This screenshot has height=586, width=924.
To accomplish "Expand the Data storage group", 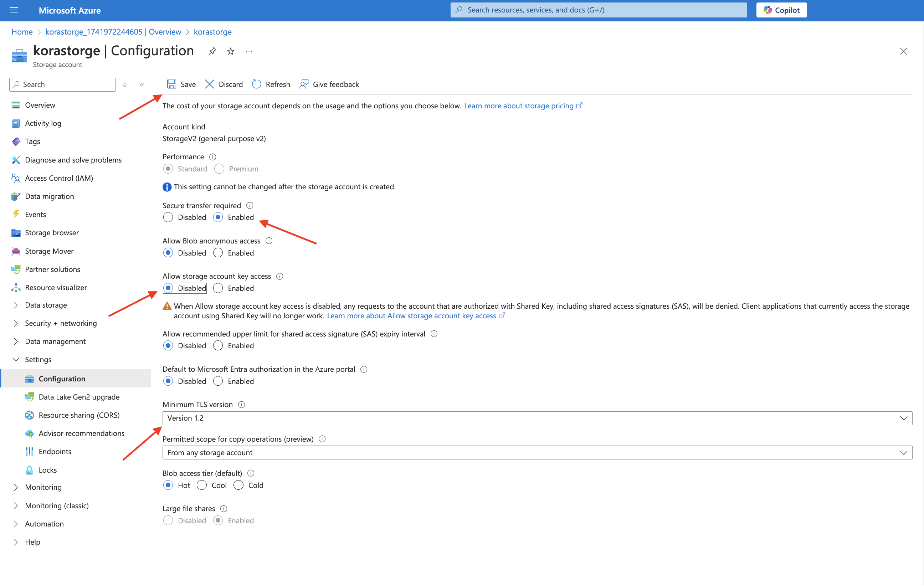I will click(x=16, y=305).
